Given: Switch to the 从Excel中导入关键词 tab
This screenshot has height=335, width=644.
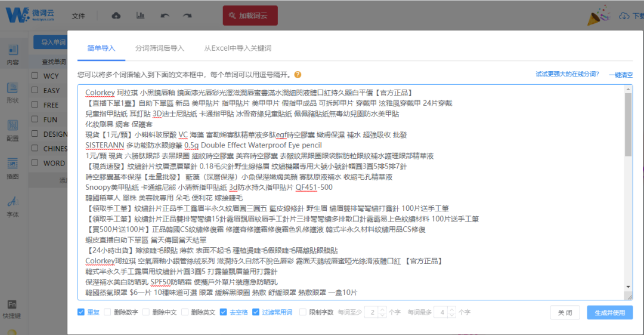Looking at the screenshot, I should click(x=238, y=48).
